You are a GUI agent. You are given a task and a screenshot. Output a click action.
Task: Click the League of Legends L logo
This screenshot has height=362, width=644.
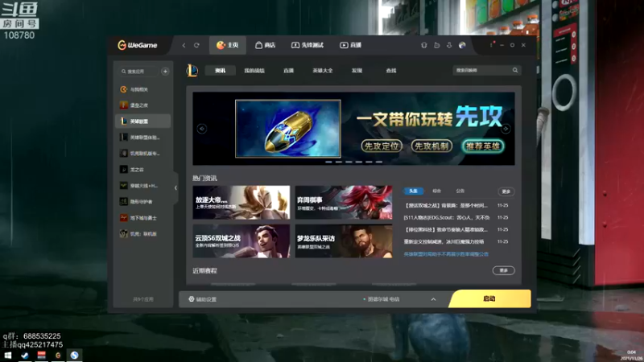[192, 71]
